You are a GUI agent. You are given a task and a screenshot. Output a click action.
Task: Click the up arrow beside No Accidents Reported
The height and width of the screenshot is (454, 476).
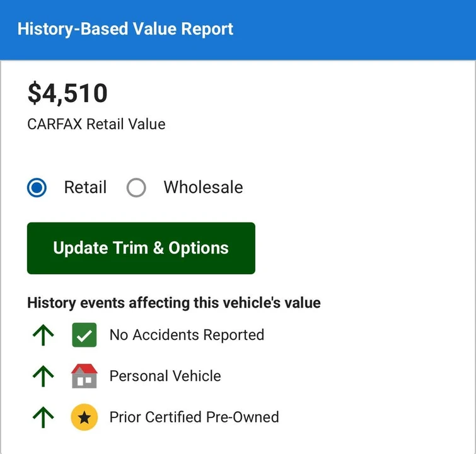(x=43, y=335)
